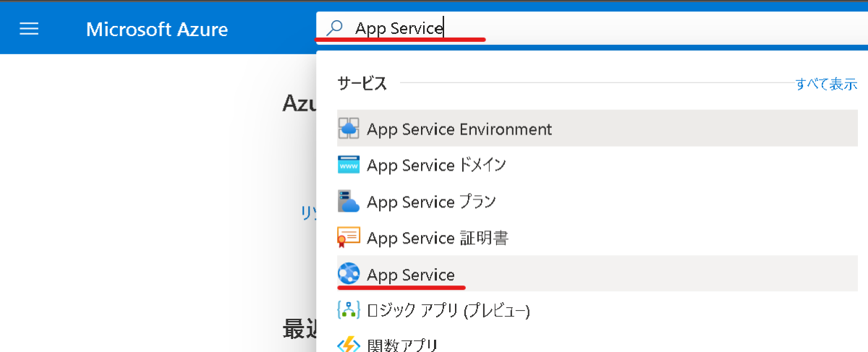Image resolution: width=868 pixels, height=352 pixels.
Task: Click the App Service 証明書 certificate icon
Action: tap(349, 238)
